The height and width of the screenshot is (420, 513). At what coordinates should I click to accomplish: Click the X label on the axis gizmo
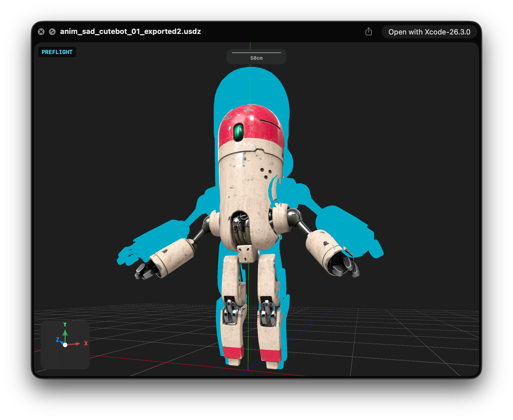[x=86, y=344]
